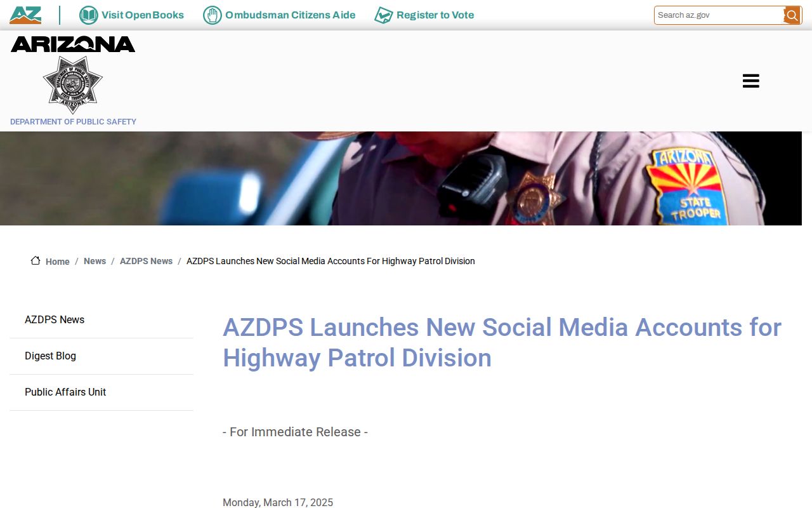Click the 'For Immediate Release' text
Image resolution: width=812 pixels, height=508 pixels.
295,432
